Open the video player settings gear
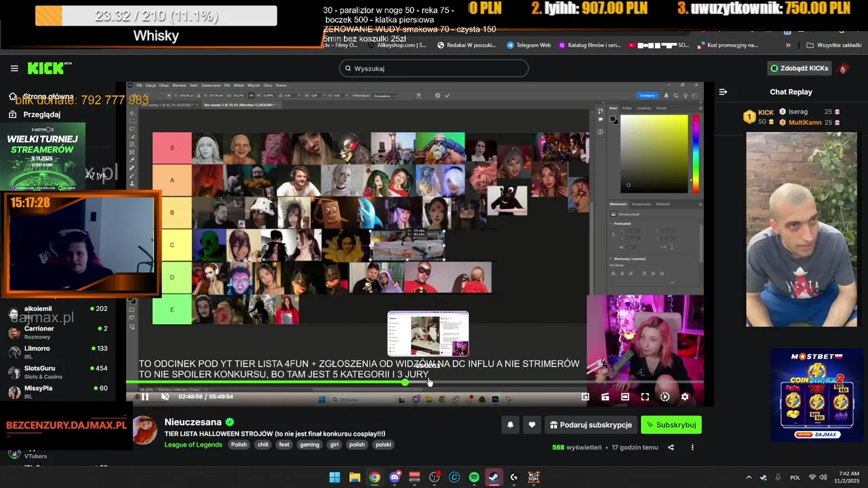The image size is (868, 488). click(x=685, y=396)
